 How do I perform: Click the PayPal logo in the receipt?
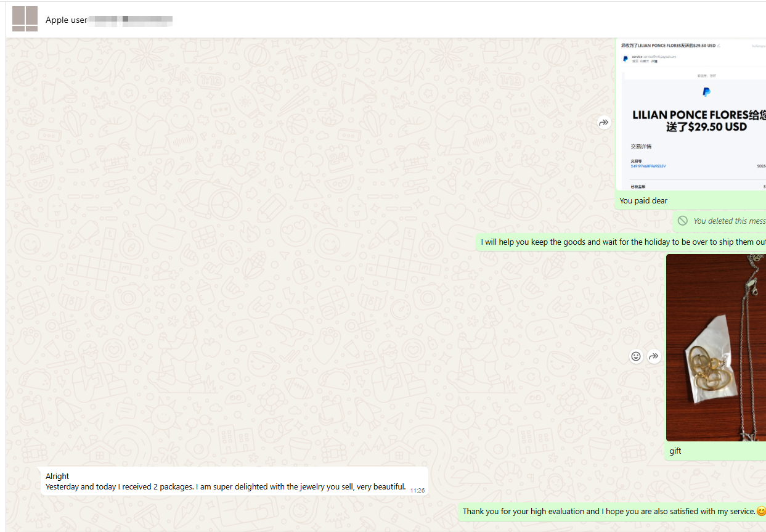(706, 92)
